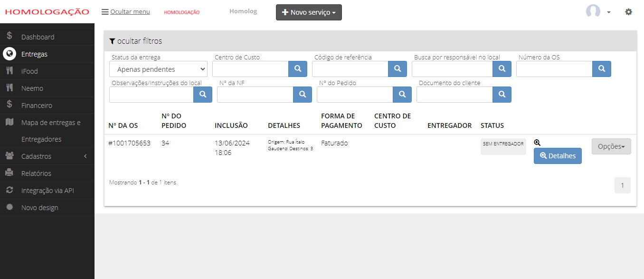This screenshot has width=644, height=279.
Task: Click the Dashboard dollar icon in sidebar
Action: (x=9, y=37)
